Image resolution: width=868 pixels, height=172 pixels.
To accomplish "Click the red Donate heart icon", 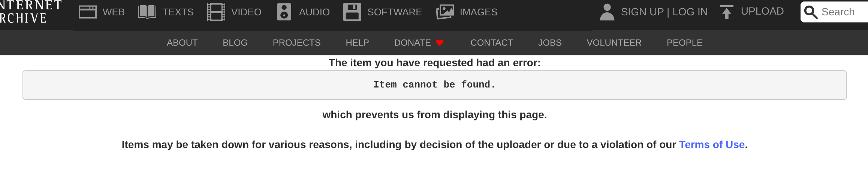I will tap(440, 43).
